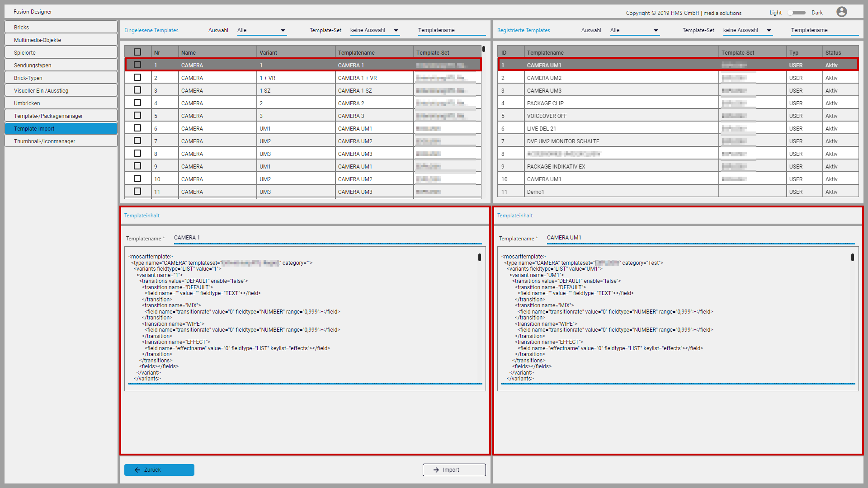Open Thumbnail-/Iconmanager from the sidebar
The width and height of the screenshot is (868, 488).
tap(61, 141)
